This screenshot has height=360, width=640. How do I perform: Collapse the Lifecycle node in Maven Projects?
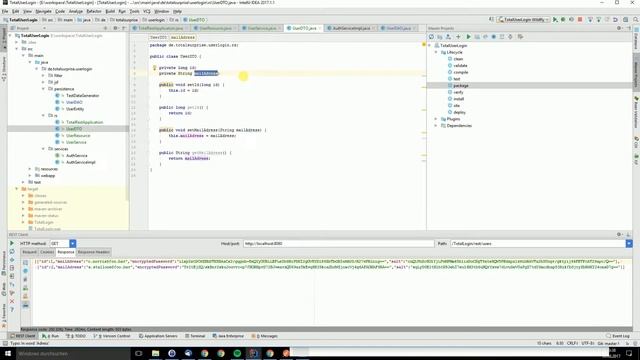tap(436, 52)
